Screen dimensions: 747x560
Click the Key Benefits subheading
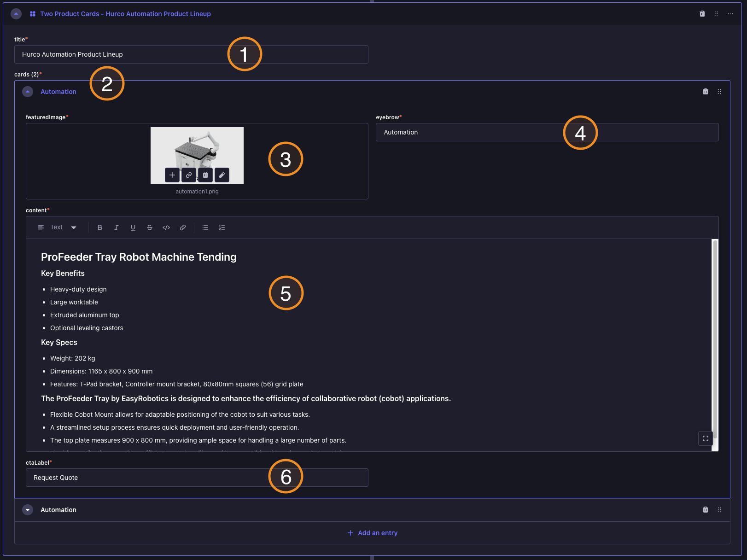(63, 273)
